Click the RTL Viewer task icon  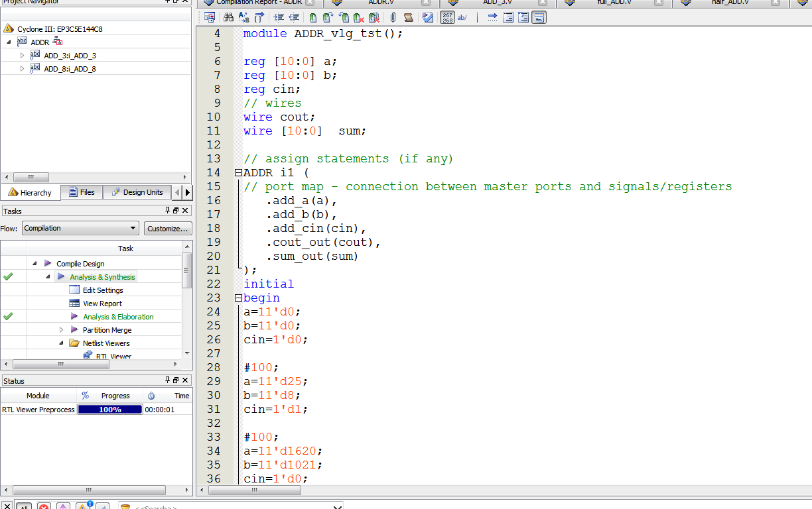point(88,356)
